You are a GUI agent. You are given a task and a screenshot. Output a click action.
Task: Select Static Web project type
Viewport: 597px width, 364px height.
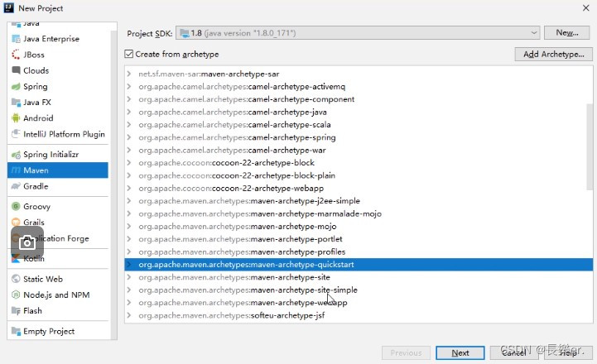click(x=58, y=279)
